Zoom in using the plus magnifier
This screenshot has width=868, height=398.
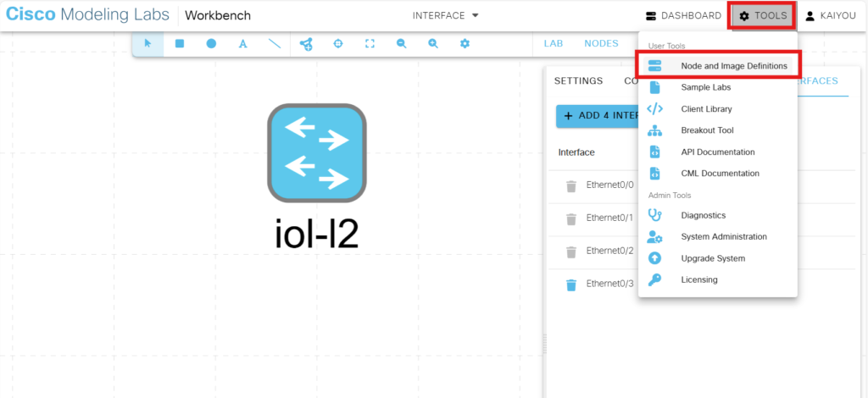tap(433, 44)
